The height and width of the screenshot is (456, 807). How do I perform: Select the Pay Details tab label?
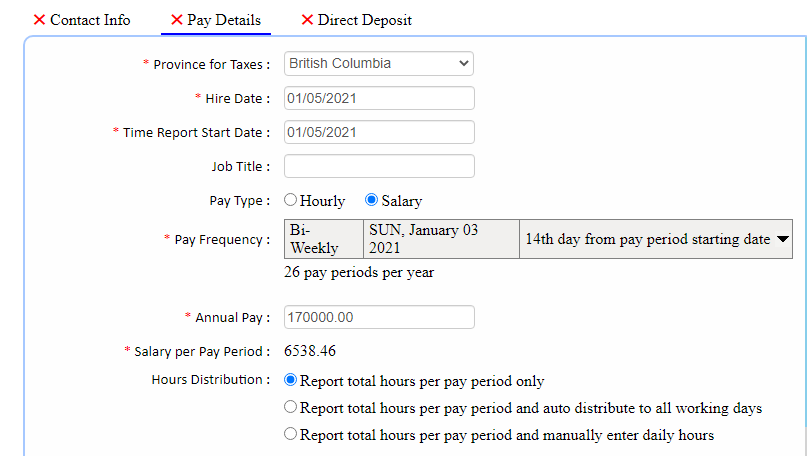point(224,20)
